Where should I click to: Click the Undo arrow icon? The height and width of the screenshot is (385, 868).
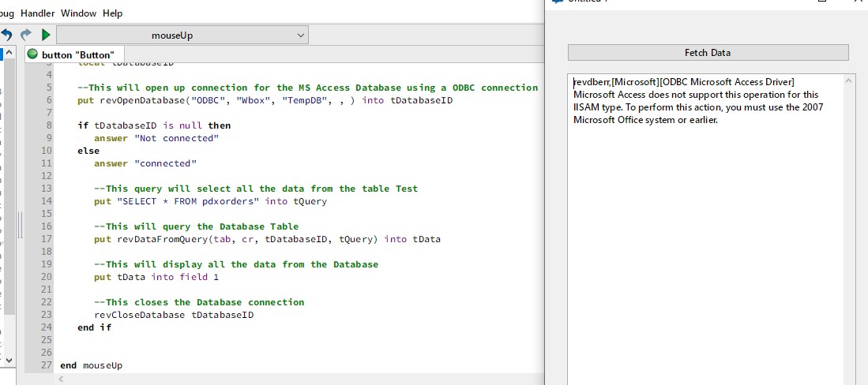click(7, 35)
